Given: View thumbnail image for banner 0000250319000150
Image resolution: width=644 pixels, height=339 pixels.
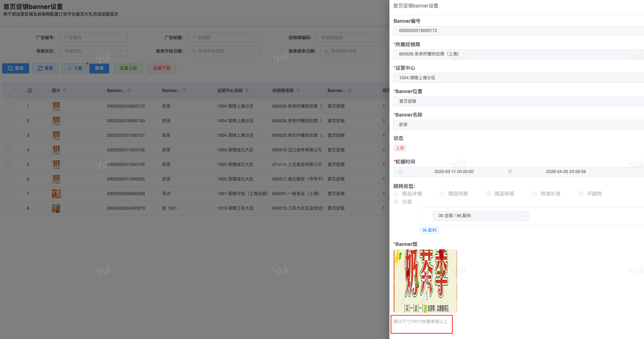Looking at the screenshot, I should (56, 121).
